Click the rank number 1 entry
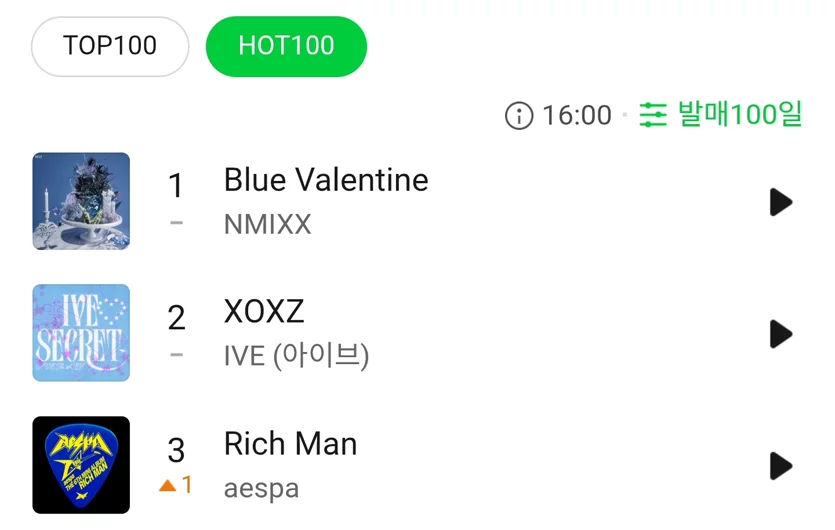Image resolution: width=835 pixels, height=530 pixels. (x=176, y=185)
